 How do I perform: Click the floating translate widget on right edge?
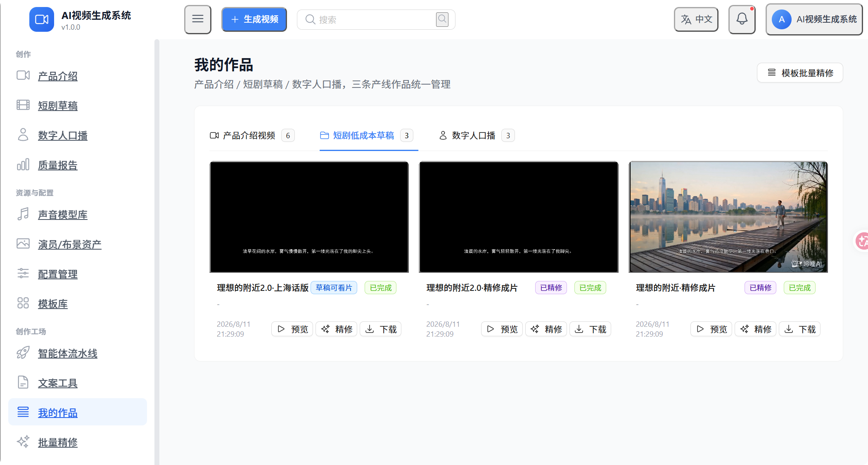coord(861,241)
